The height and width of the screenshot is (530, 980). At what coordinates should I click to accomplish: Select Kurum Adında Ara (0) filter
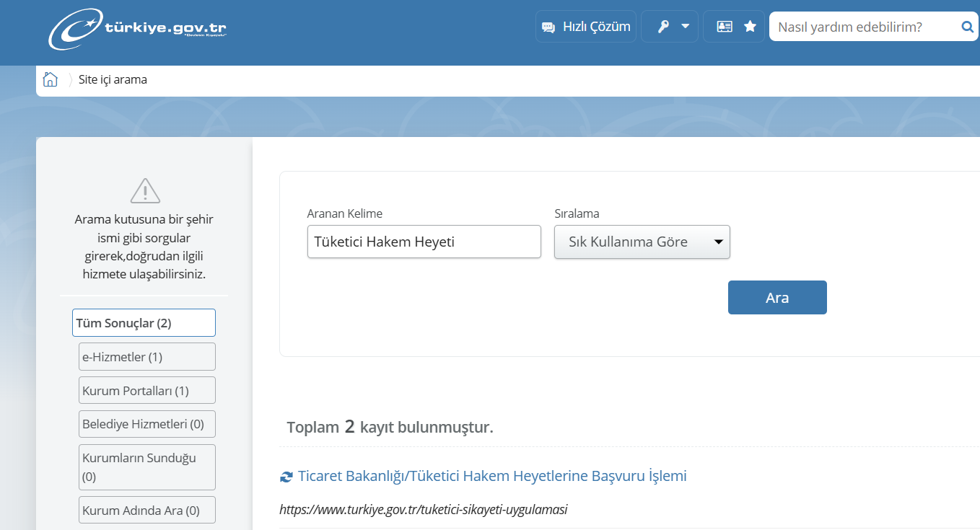[147, 510]
